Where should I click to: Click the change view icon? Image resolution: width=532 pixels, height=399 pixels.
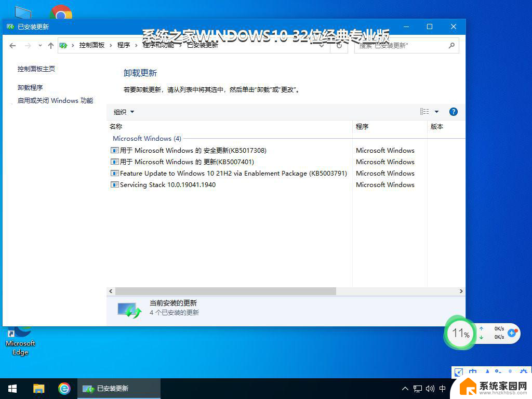424,112
